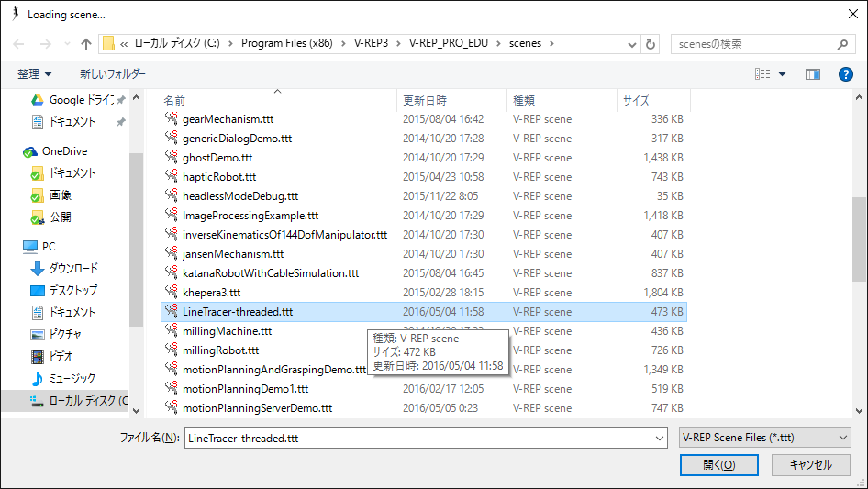Select motionPlanningServerDemo.ttt file

pyautogui.click(x=258, y=408)
